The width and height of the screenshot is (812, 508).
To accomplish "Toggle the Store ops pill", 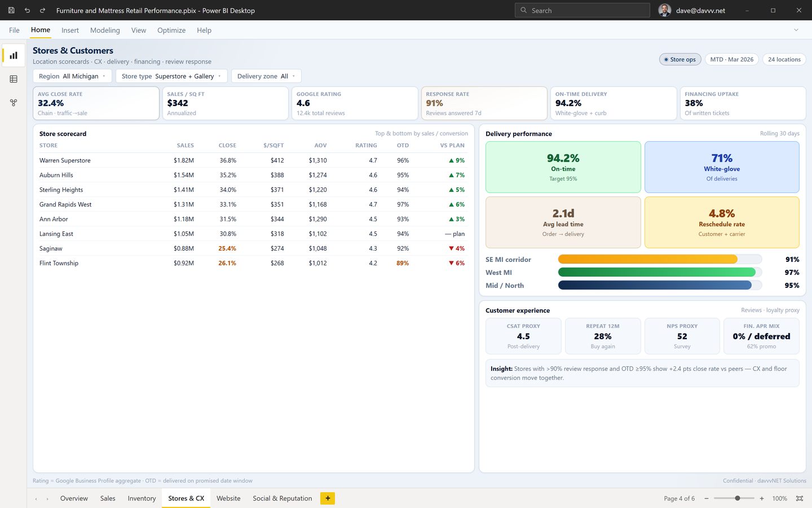I will [679, 59].
